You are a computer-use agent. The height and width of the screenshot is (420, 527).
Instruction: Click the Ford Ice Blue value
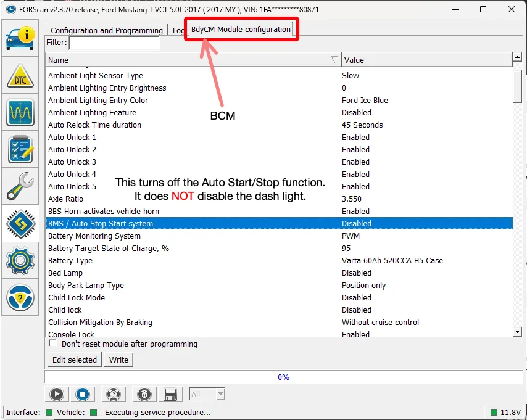coord(365,100)
